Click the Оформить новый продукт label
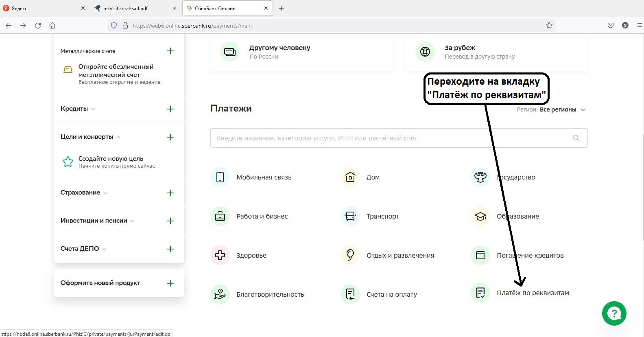This screenshot has width=644, height=337. (100, 283)
